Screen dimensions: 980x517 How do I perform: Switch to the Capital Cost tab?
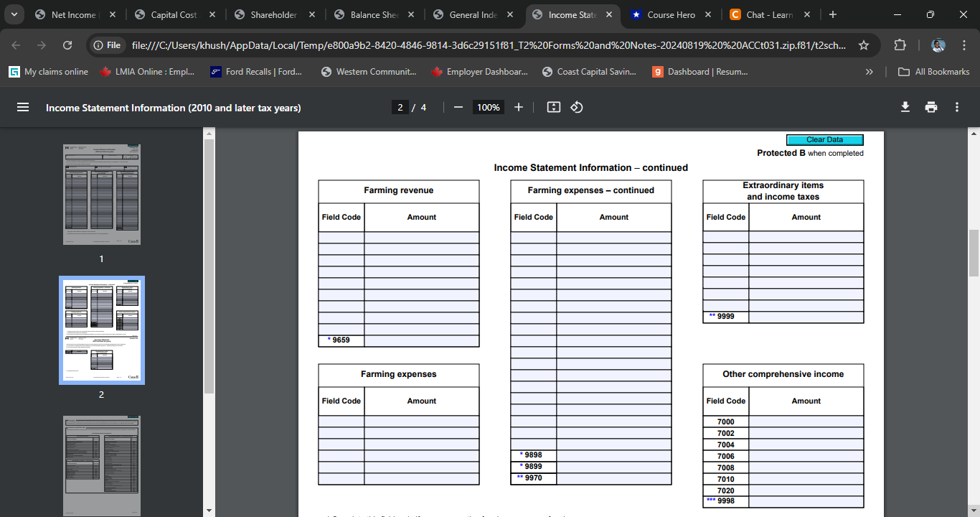[x=174, y=14]
